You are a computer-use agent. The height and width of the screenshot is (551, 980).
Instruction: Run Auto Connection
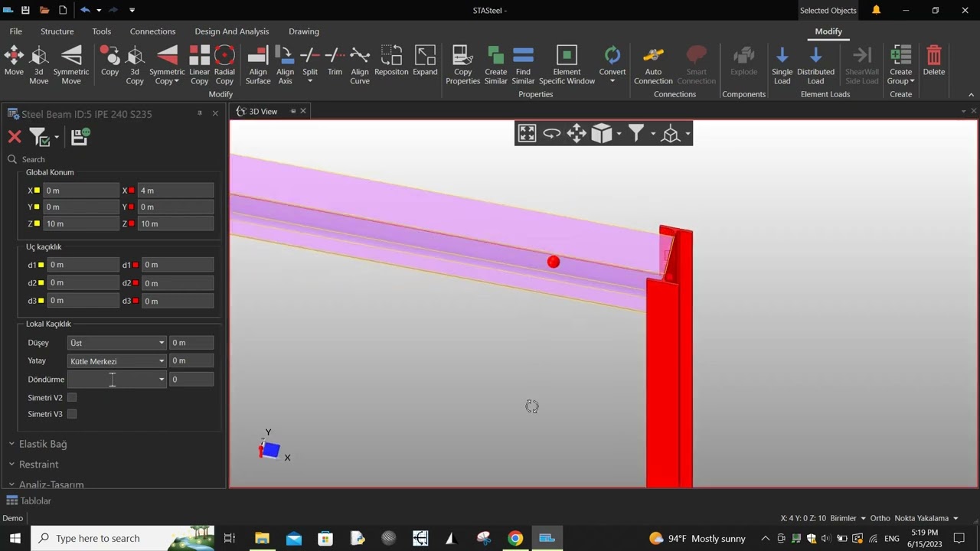pos(653,65)
